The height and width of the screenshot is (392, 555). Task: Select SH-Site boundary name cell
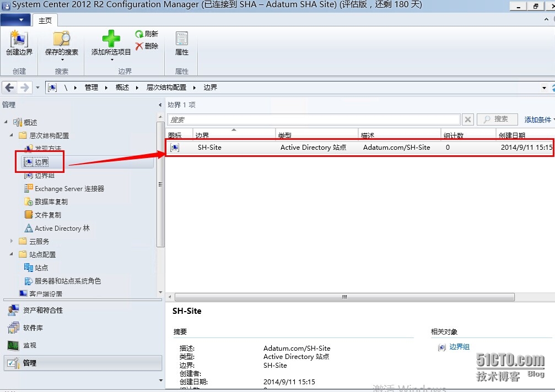click(x=209, y=148)
